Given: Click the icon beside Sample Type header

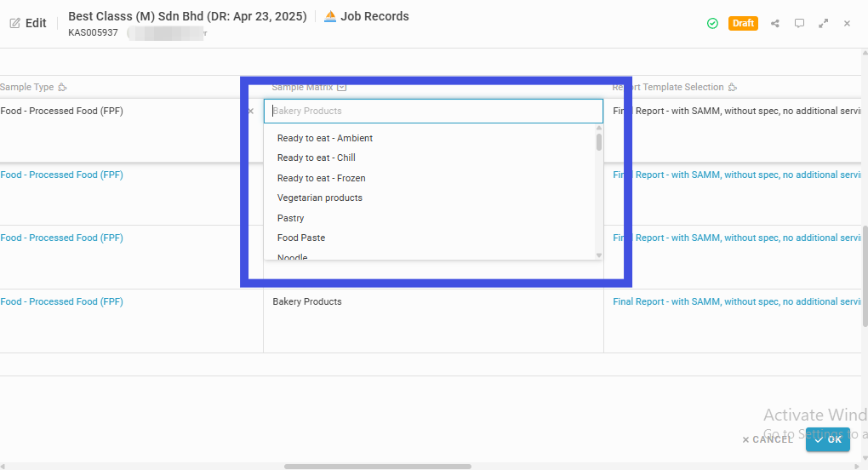Looking at the screenshot, I should pos(63,88).
